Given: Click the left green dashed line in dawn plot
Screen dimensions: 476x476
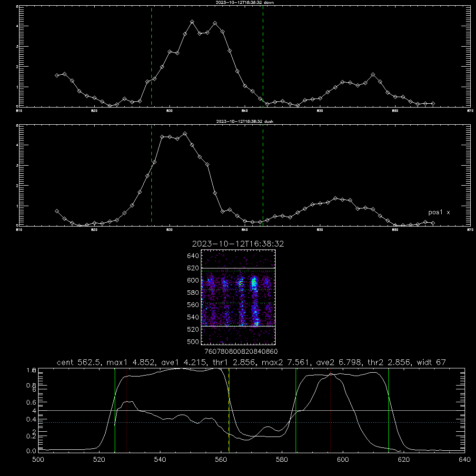Looking at the screenshot, I should point(151,56).
